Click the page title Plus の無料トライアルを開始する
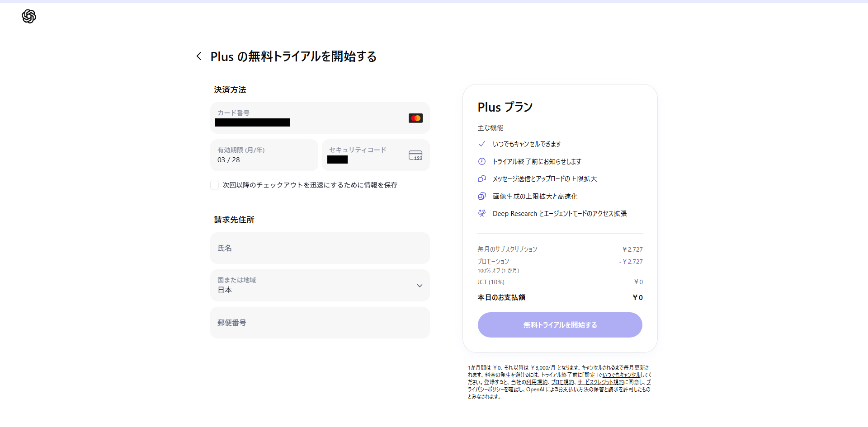868x427 pixels. [x=293, y=56]
